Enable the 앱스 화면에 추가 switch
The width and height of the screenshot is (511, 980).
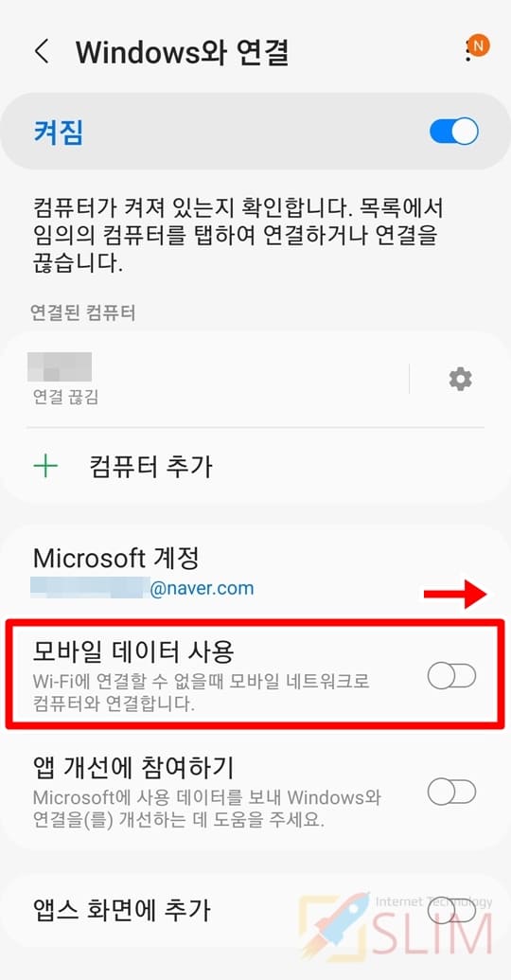451,910
